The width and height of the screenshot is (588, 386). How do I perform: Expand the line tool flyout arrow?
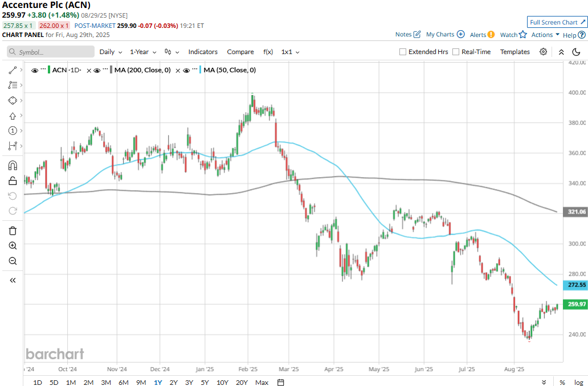(x=21, y=70)
